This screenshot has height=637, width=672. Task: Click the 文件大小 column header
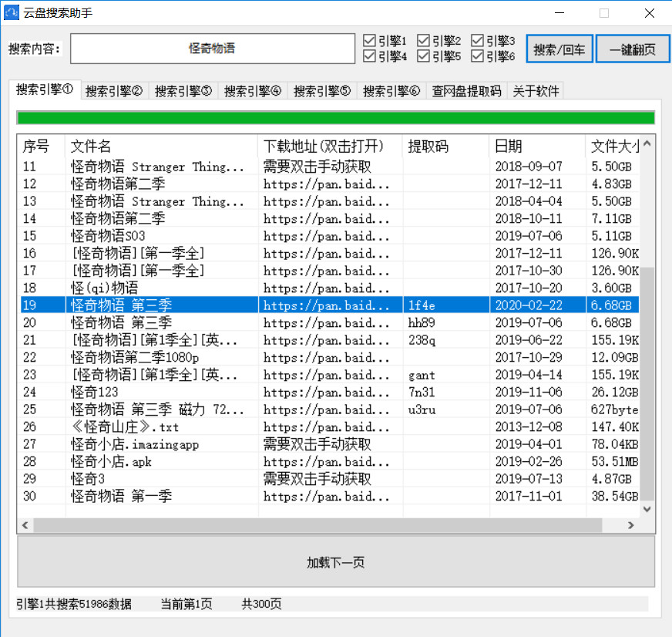click(x=613, y=147)
